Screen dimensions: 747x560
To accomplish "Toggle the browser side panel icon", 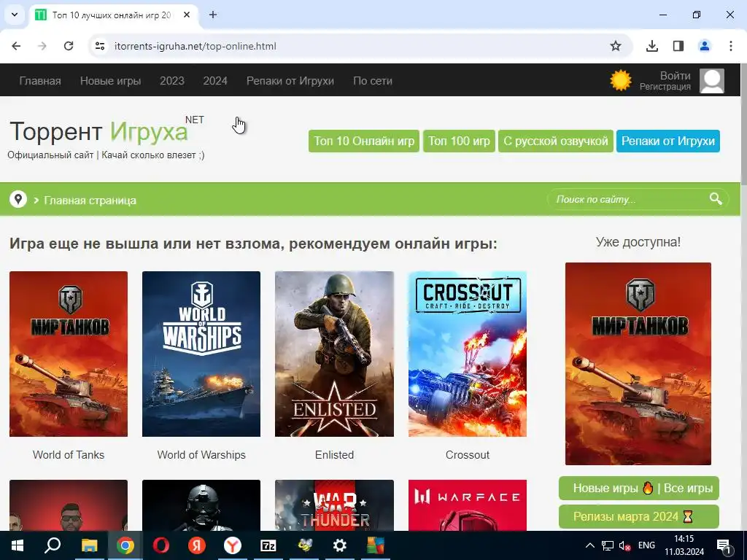I will point(678,46).
